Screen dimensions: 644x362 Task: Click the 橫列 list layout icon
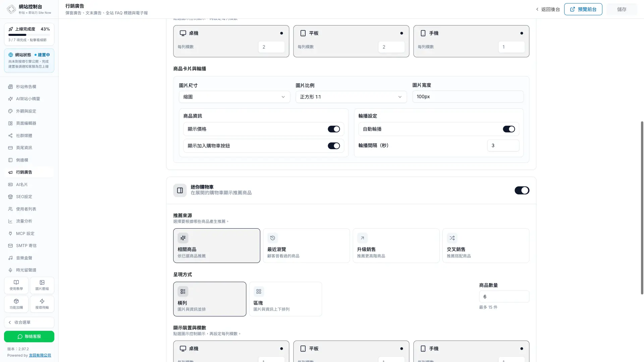pyautogui.click(x=183, y=292)
